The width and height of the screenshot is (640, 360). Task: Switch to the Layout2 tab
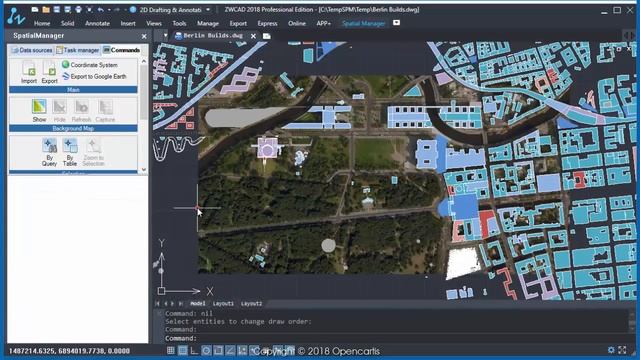coord(251,304)
